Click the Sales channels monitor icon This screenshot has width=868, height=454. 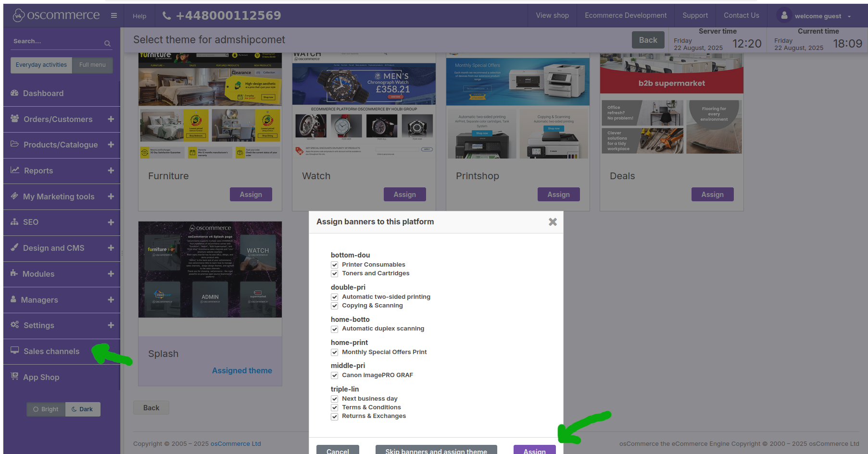coord(15,351)
